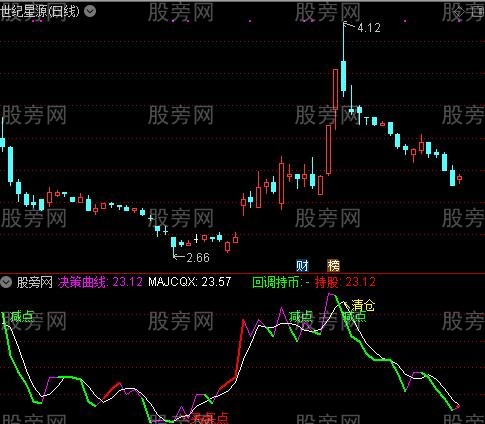The height and width of the screenshot is (424, 485).
Task: Click the 榜 ranking marker icon
Action: [333, 266]
